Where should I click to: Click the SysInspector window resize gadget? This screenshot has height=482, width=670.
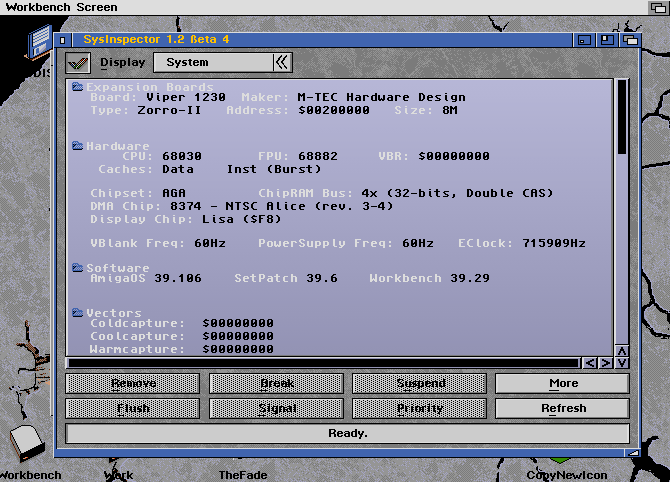pyautogui.click(x=634, y=453)
